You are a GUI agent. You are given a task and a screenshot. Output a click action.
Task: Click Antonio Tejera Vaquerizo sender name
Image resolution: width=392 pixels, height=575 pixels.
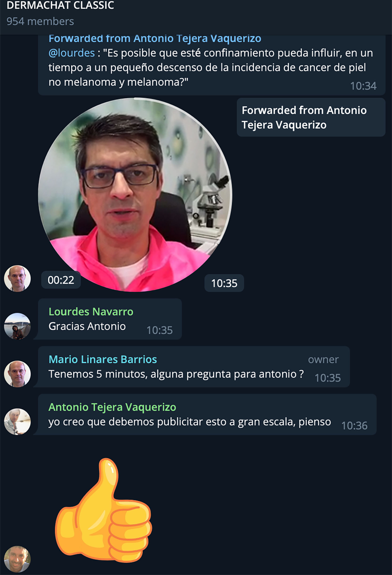(112, 407)
